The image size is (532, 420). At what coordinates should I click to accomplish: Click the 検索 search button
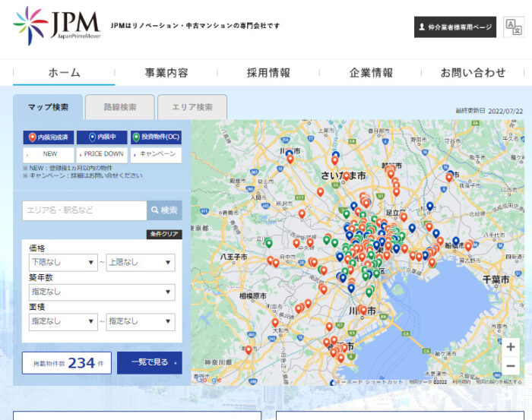point(165,210)
